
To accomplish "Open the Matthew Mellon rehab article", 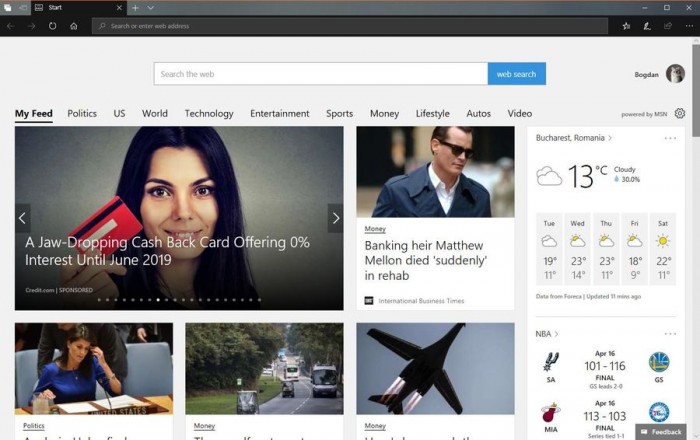I will pos(424,260).
